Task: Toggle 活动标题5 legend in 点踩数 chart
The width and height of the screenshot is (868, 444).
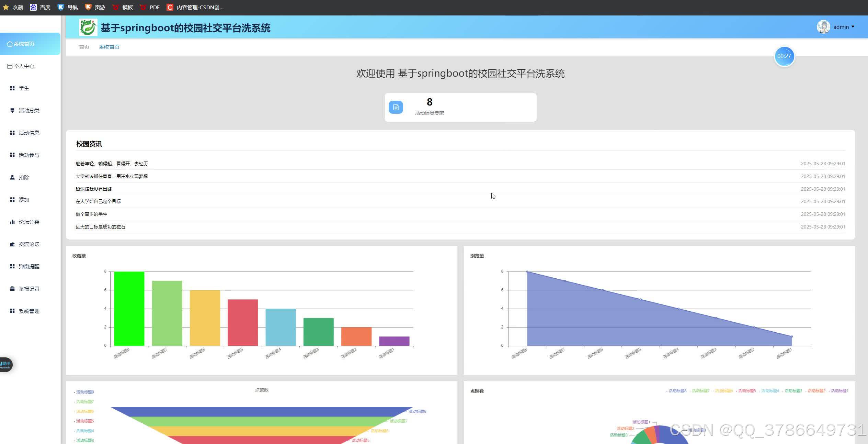Action: click(746, 391)
